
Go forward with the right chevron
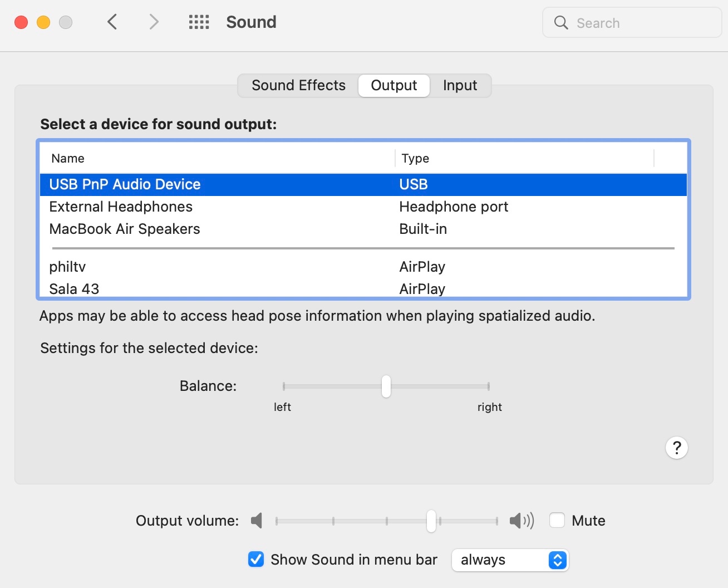click(154, 22)
